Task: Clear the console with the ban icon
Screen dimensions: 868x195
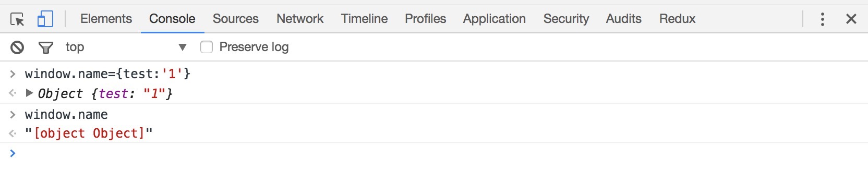Action: click(x=17, y=47)
